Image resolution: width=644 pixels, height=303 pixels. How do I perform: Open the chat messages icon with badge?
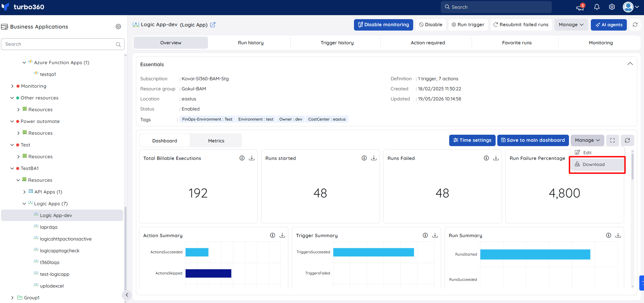point(580,7)
